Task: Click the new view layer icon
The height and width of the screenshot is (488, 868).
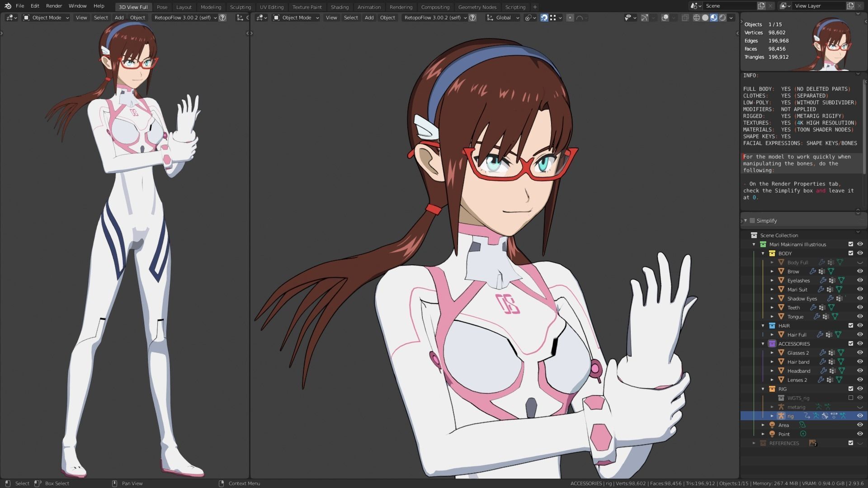Action: [850, 6]
